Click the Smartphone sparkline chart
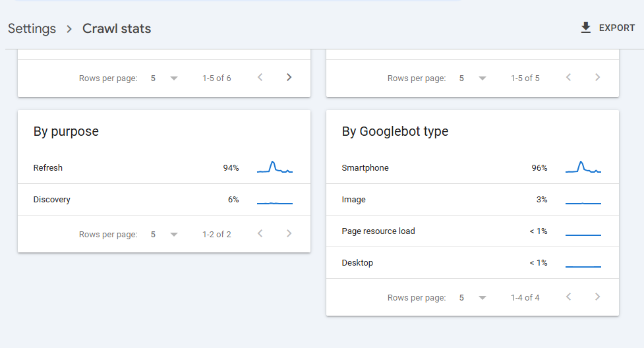Image resolution: width=644 pixels, height=348 pixels. coord(583,167)
